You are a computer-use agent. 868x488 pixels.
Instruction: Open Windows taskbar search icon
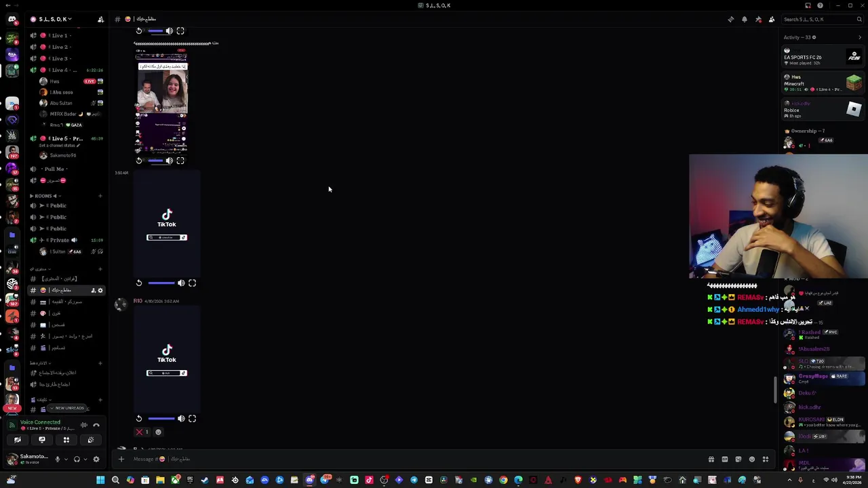(x=115, y=480)
